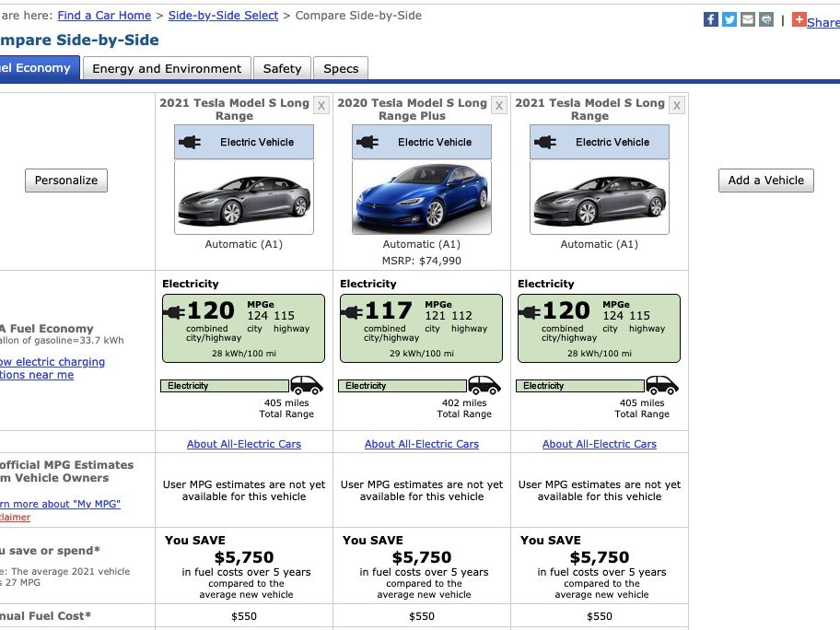The image size is (840, 630).
Task: Go to Side-by-Side Select breadcrumb
Action: [224, 16]
